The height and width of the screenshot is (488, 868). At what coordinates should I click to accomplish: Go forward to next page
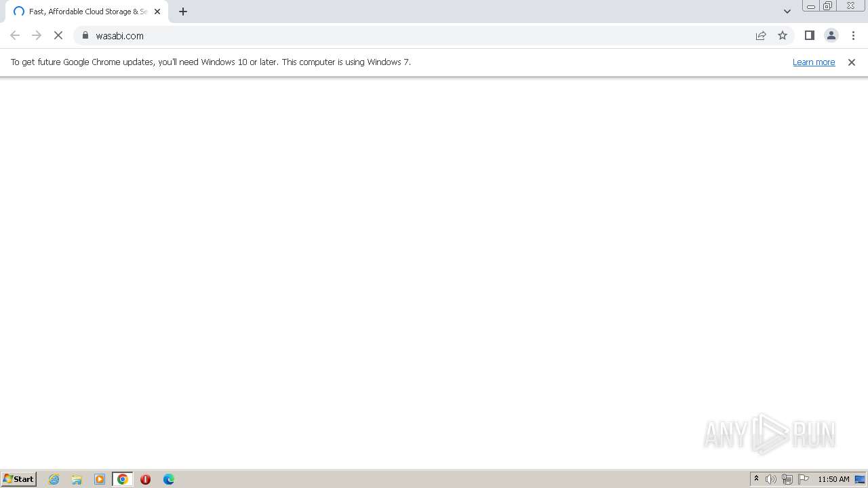click(37, 35)
